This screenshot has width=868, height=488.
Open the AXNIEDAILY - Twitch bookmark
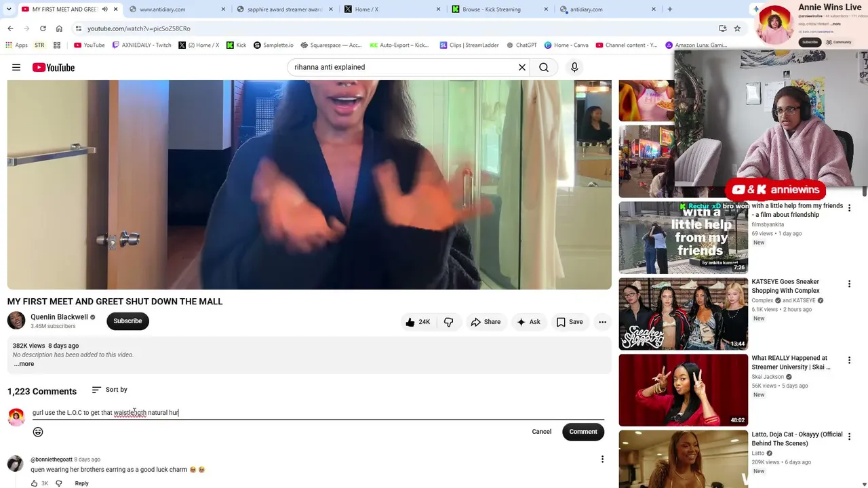click(x=142, y=45)
